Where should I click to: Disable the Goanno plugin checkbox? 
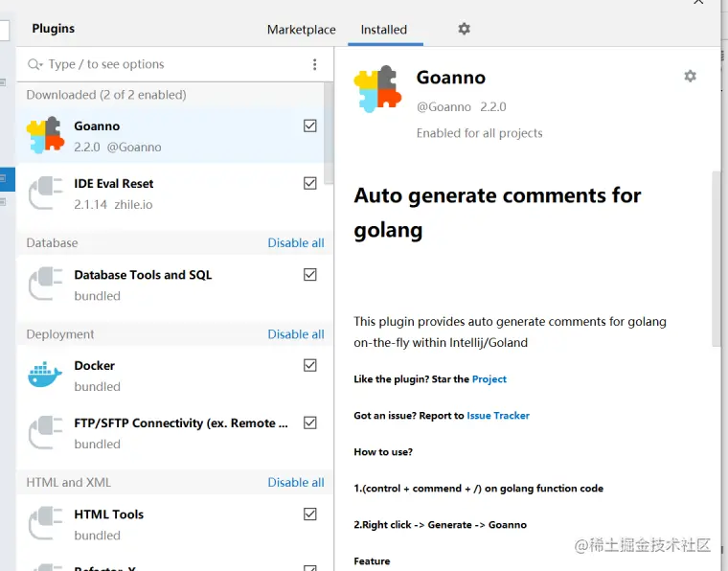tap(310, 126)
